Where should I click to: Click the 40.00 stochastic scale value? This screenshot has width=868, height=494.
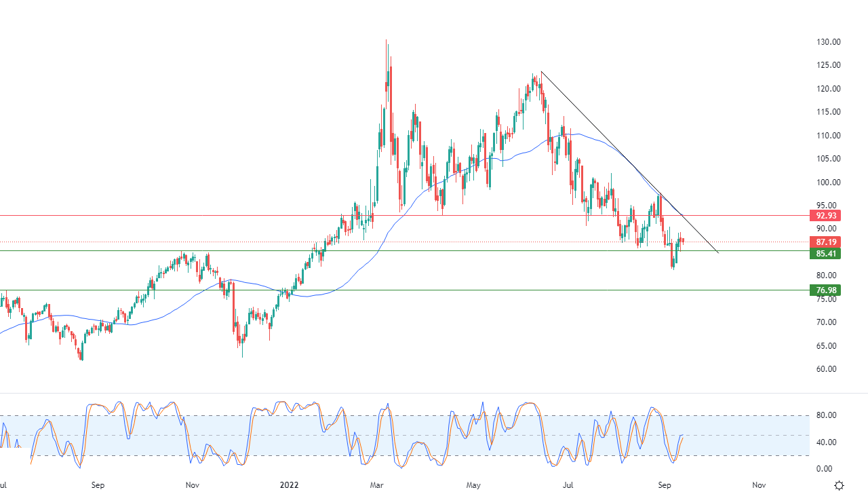tap(827, 442)
